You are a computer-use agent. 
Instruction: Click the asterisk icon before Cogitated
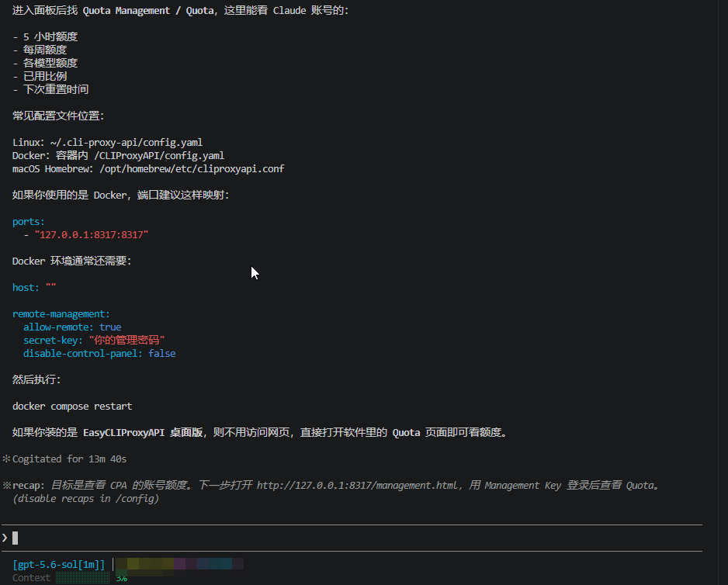pyautogui.click(x=6, y=459)
